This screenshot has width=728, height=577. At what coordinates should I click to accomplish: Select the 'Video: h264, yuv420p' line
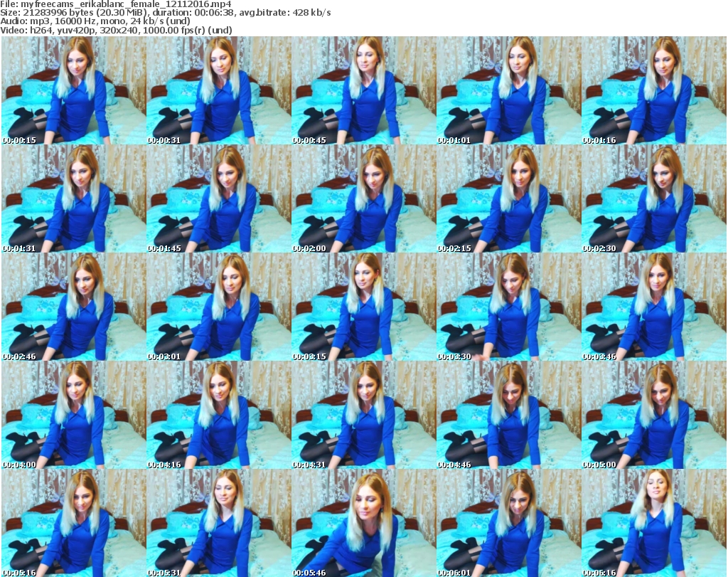tap(116, 30)
